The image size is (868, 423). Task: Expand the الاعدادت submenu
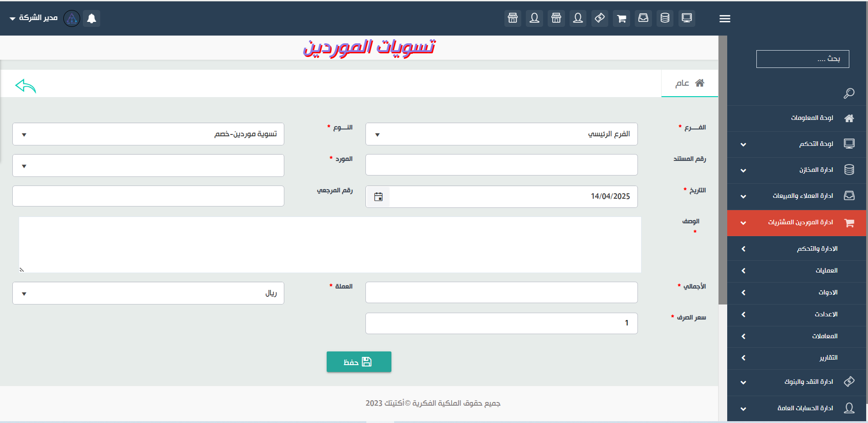pos(796,315)
